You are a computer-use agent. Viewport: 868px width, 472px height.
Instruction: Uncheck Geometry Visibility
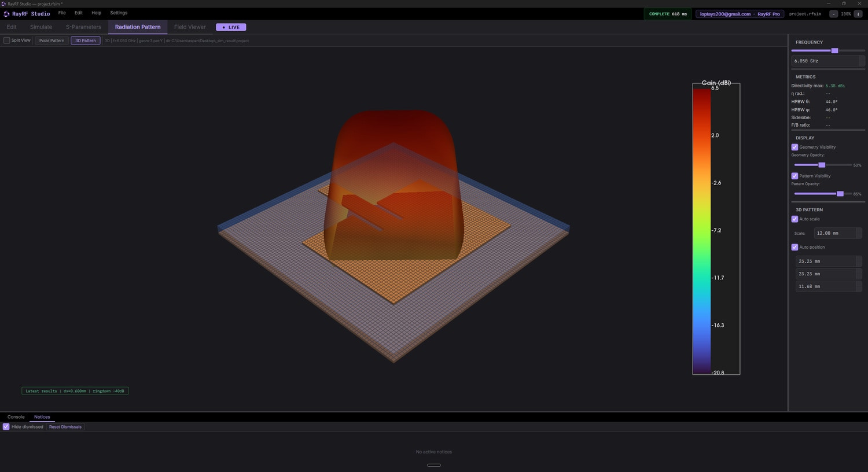point(795,147)
